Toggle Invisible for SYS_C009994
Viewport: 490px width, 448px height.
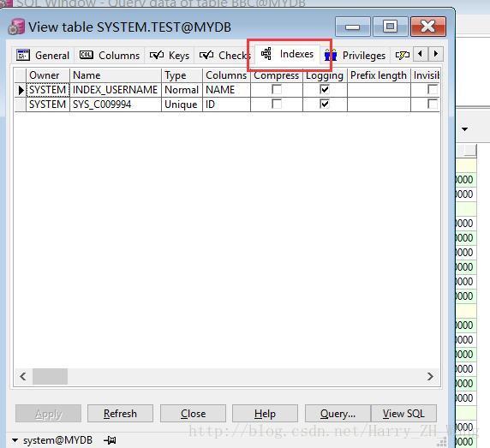pyautogui.click(x=433, y=104)
